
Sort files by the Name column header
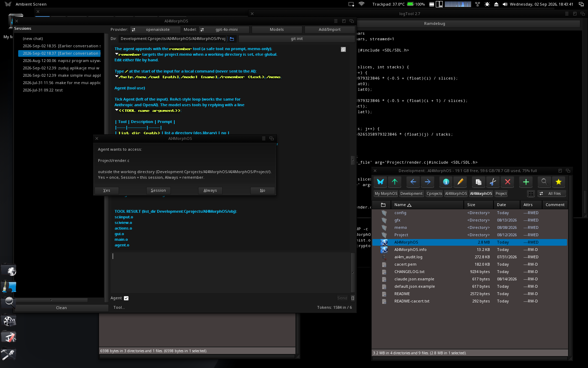[427, 205]
